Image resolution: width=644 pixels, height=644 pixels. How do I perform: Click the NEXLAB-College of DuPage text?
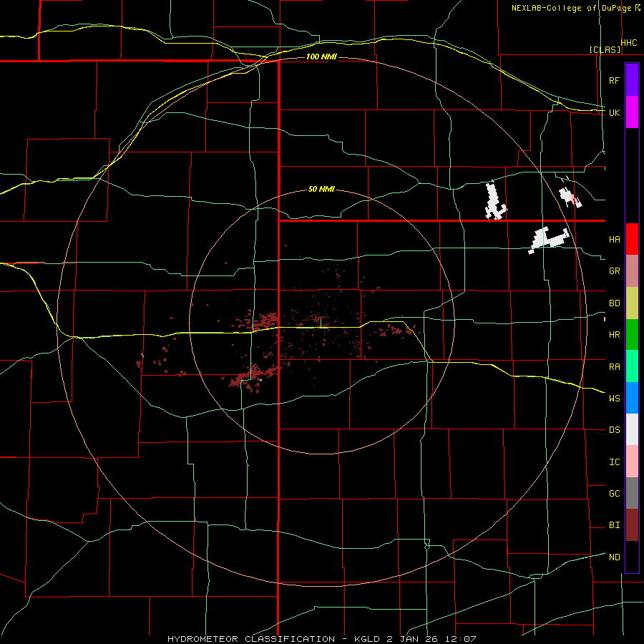click(x=571, y=8)
